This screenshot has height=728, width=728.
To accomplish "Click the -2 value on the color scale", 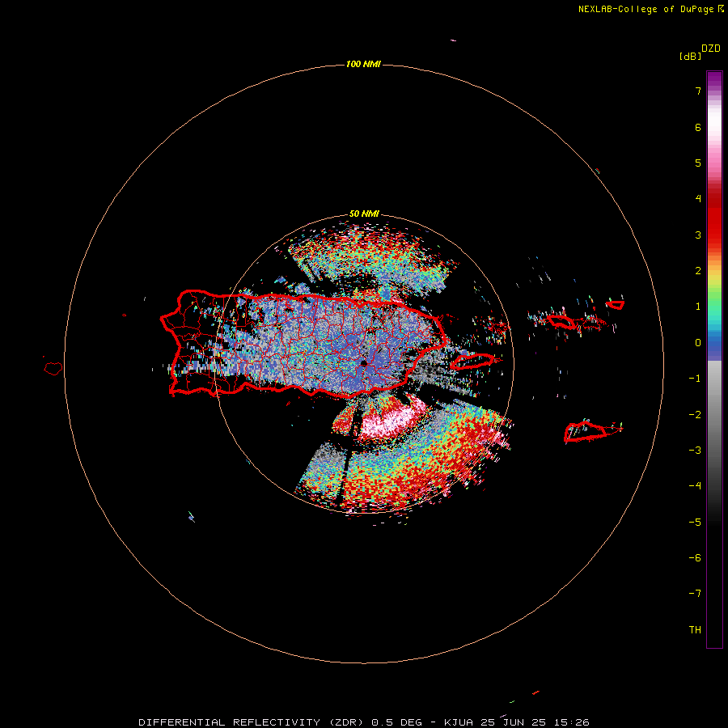I will pos(695,415).
